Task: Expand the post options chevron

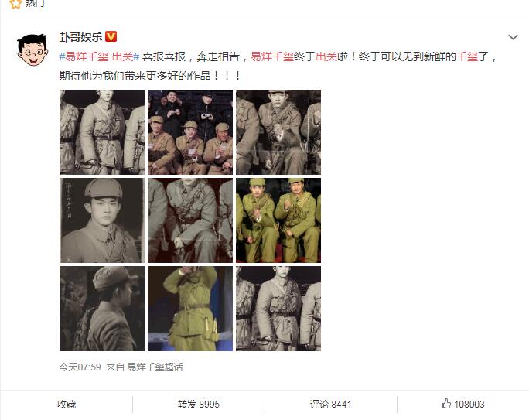Action: point(513,37)
